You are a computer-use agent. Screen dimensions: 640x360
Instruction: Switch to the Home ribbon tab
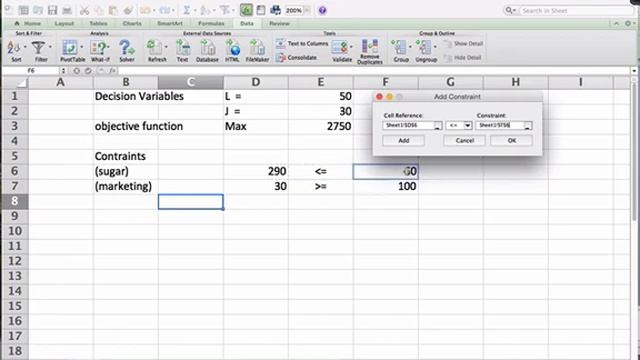(x=28, y=24)
